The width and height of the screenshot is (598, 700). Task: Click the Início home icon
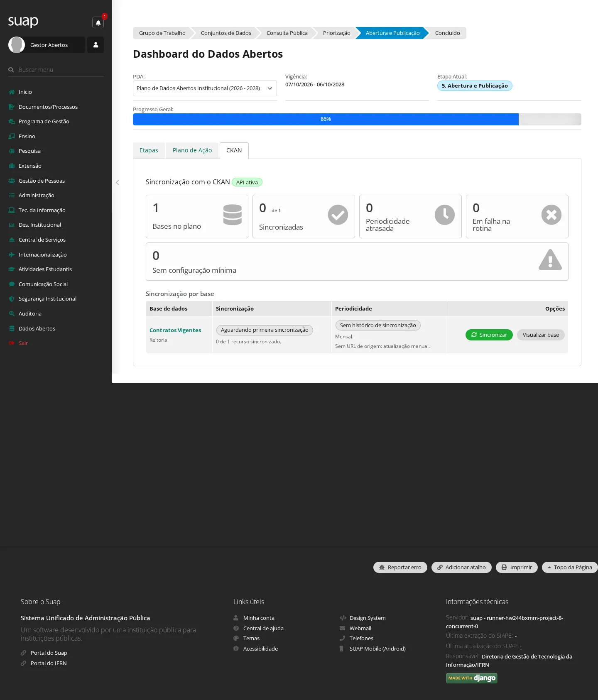pyautogui.click(x=12, y=92)
